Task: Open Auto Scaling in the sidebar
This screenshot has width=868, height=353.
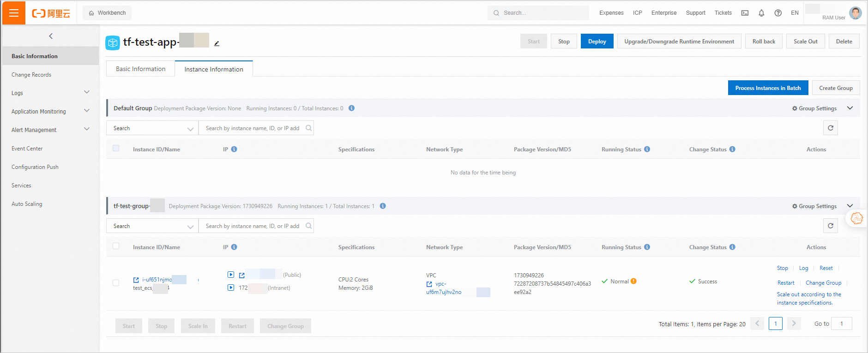Action: click(x=27, y=203)
